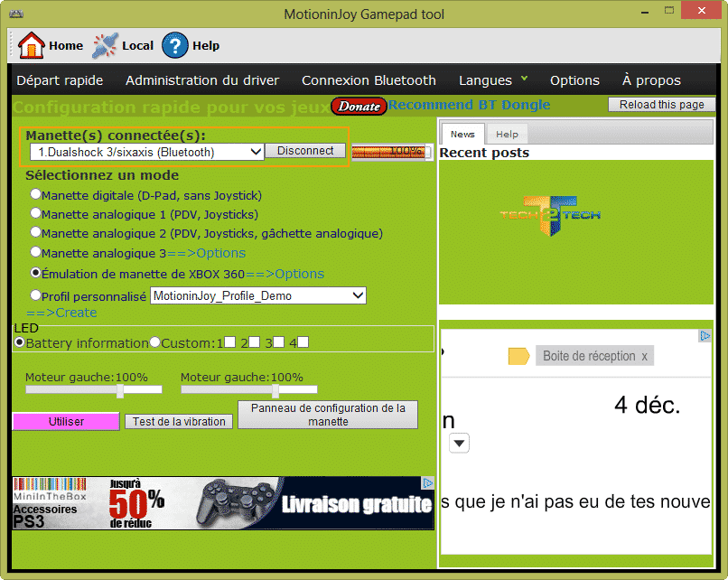Click the down-arrow button in the ad panel
Screen dimensions: 728x580
coord(459,443)
